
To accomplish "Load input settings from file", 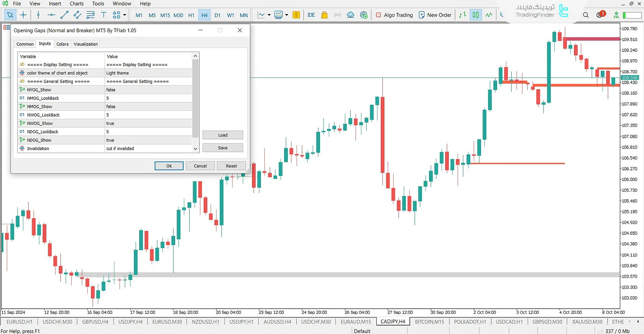I will pos(223,135).
